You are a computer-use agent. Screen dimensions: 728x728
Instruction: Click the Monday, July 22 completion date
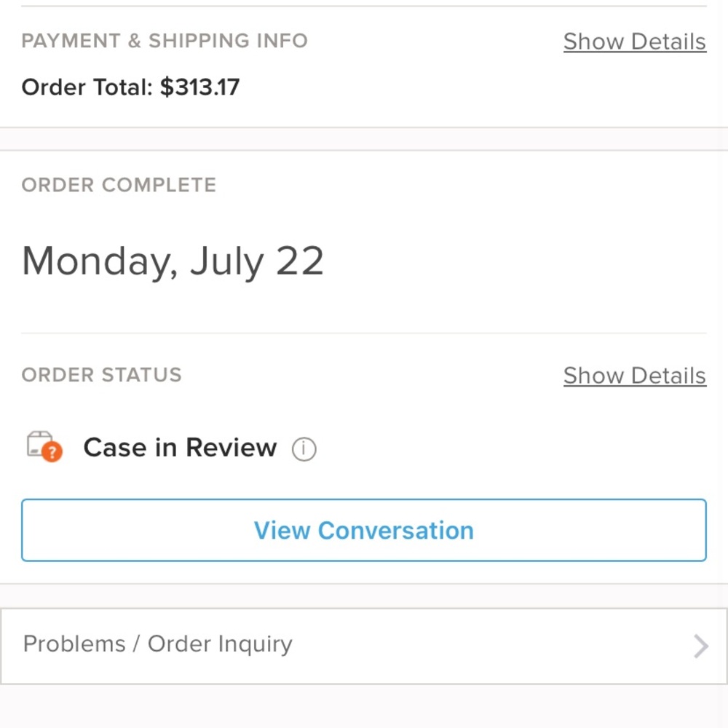[173, 261]
